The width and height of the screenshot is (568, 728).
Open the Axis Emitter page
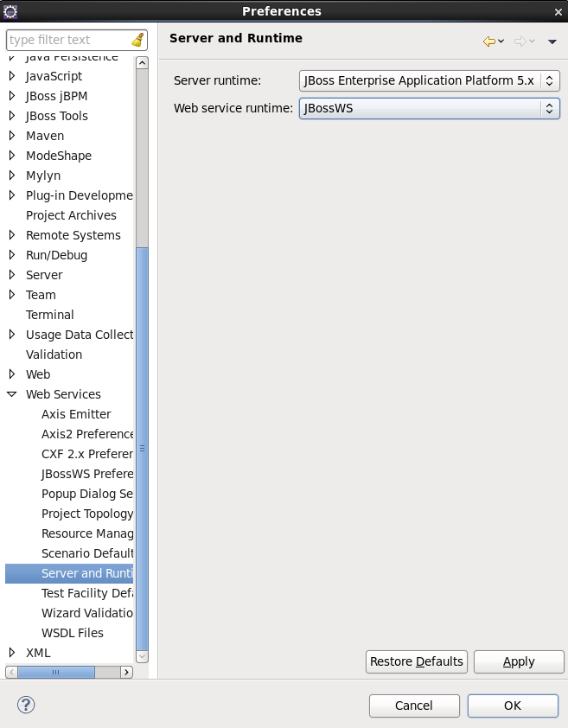click(76, 414)
